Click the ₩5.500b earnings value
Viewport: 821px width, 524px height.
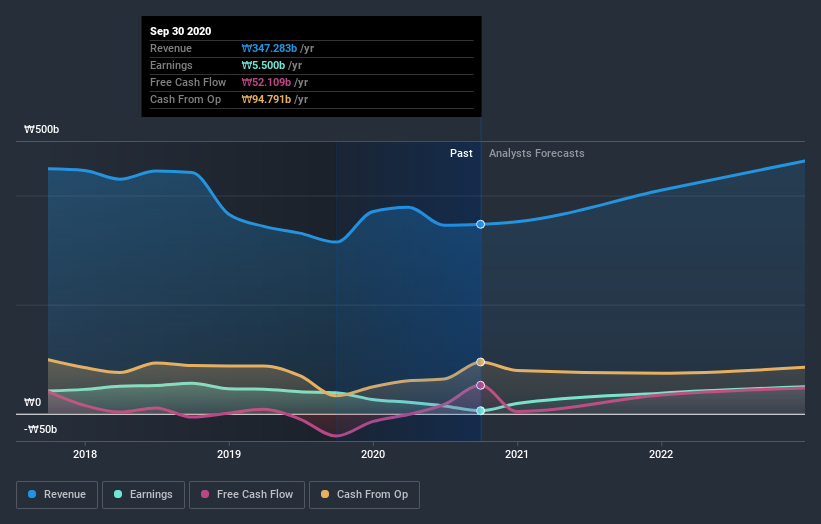pyautogui.click(x=263, y=65)
